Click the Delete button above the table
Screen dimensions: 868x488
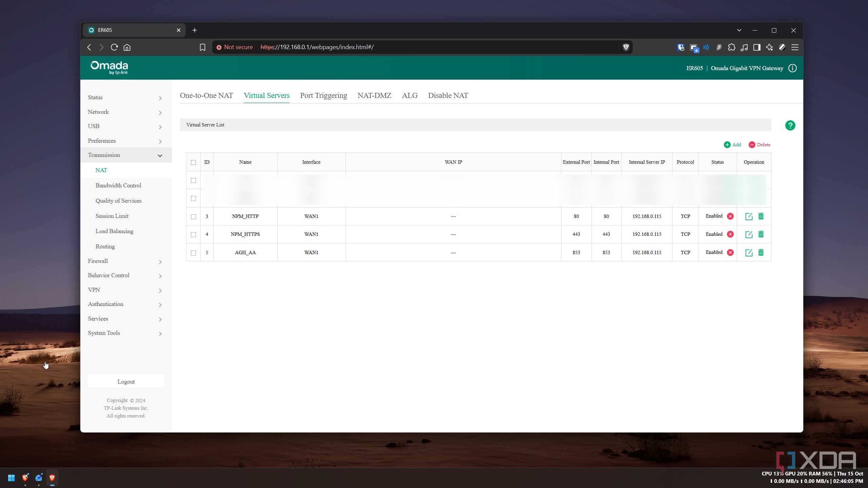click(x=759, y=145)
